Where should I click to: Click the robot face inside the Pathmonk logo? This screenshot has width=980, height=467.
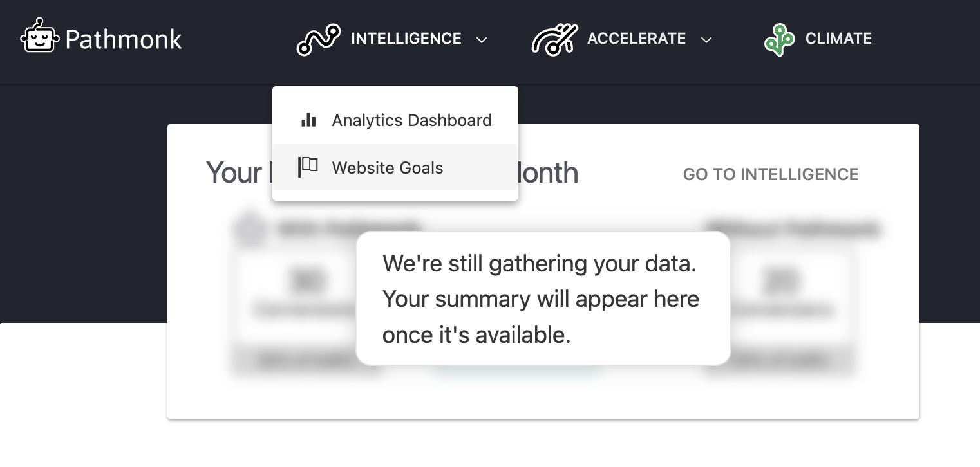(x=40, y=40)
